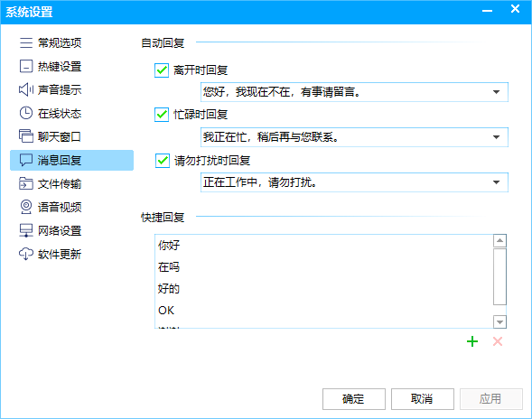The height and width of the screenshot is (419, 532).
Task: Click the 在线状态 clock icon
Action: click(26, 113)
